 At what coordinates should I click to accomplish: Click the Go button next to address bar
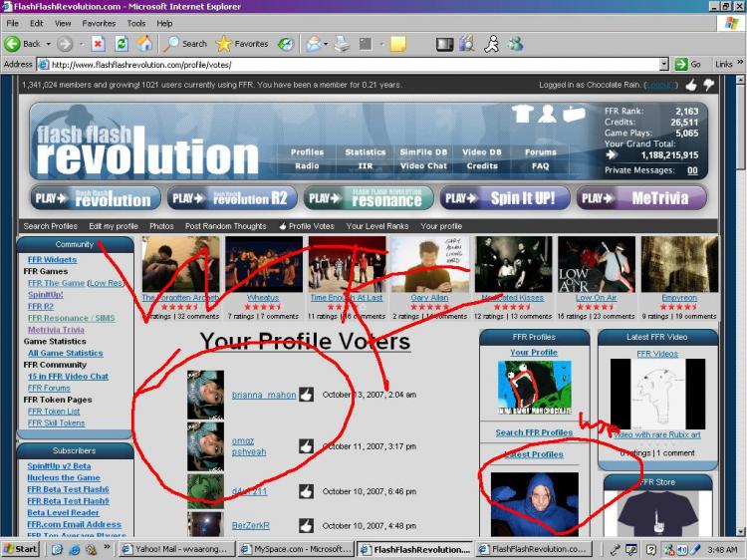[x=688, y=64]
